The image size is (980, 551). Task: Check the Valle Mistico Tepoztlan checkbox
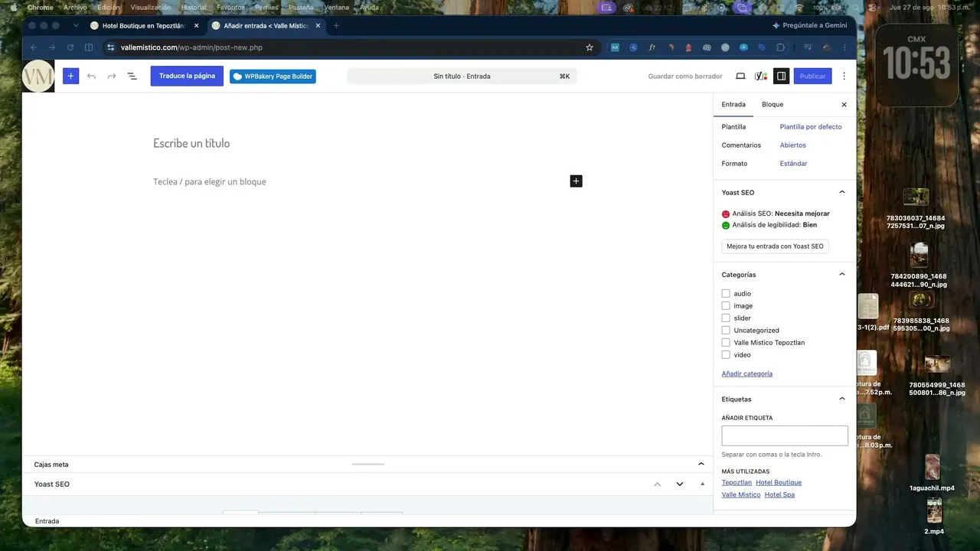point(726,343)
